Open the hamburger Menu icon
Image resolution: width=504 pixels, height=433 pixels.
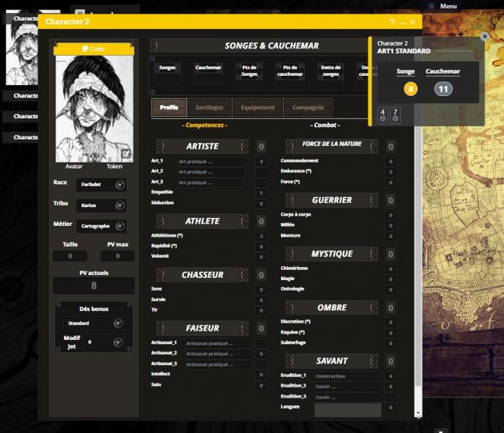click(431, 6)
